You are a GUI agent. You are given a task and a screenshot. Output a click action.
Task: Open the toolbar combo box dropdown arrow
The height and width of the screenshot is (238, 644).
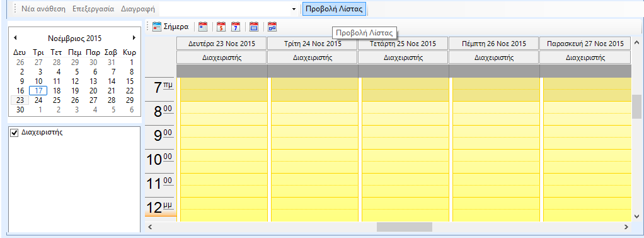click(x=294, y=9)
